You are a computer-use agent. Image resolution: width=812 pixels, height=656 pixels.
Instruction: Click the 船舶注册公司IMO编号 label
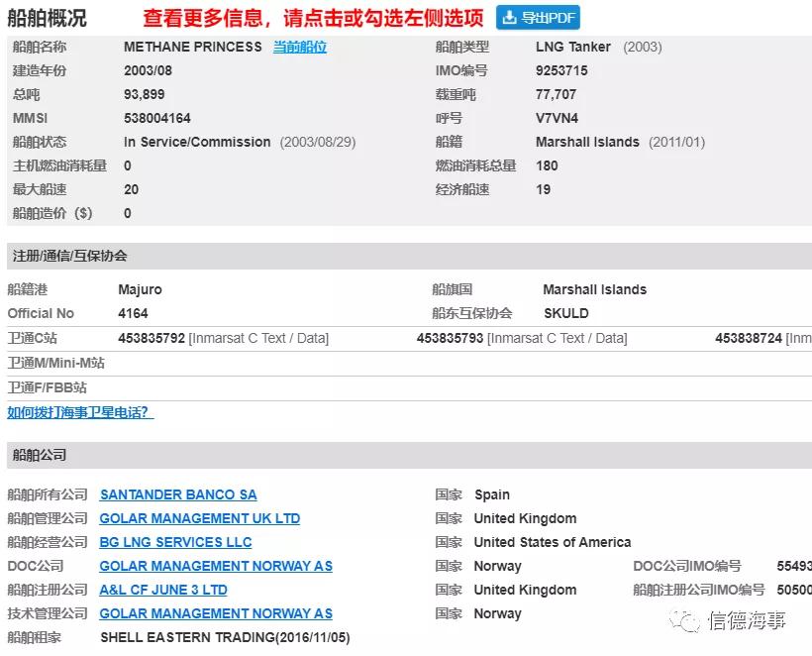(x=699, y=590)
